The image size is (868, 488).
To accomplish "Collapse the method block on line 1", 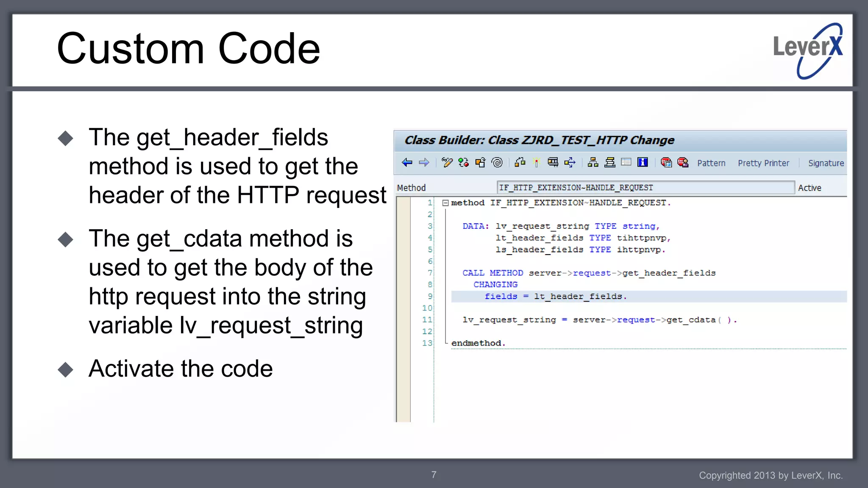I will 445,203.
